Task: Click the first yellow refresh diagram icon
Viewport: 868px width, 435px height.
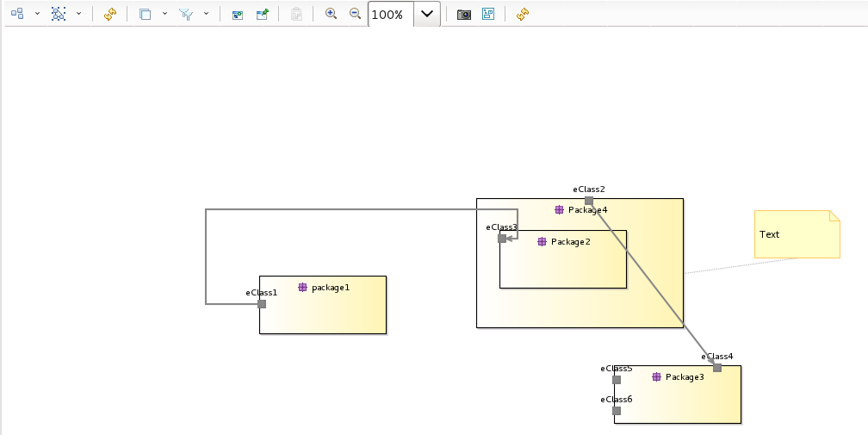Action: tap(109, 14)
